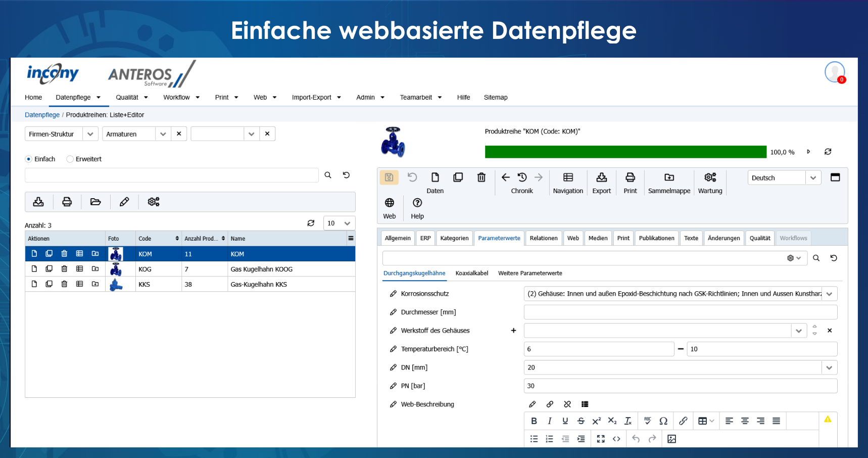The width and height of the screenshot is (868, 458).
Task: Delete the KOG row with trash icon
Action: pyautogui.click(x=64, y=269)
